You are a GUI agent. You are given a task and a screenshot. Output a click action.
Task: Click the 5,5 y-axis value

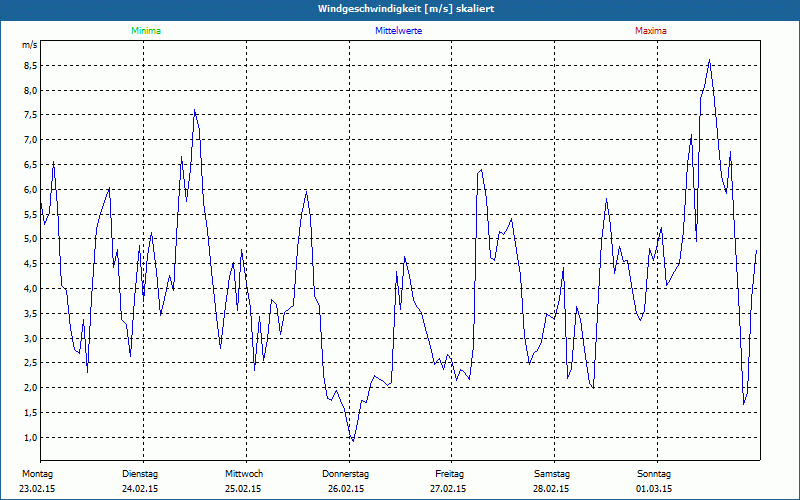point(31,215)
